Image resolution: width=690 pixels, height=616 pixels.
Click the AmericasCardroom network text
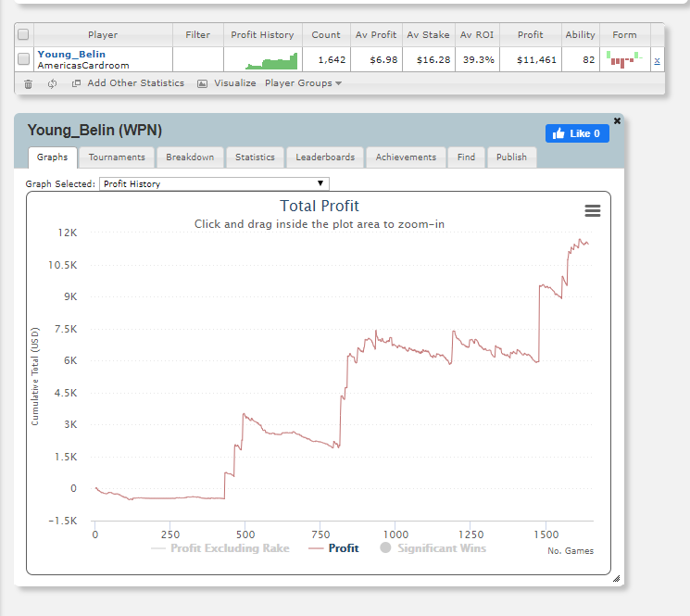tap(83, 66)
